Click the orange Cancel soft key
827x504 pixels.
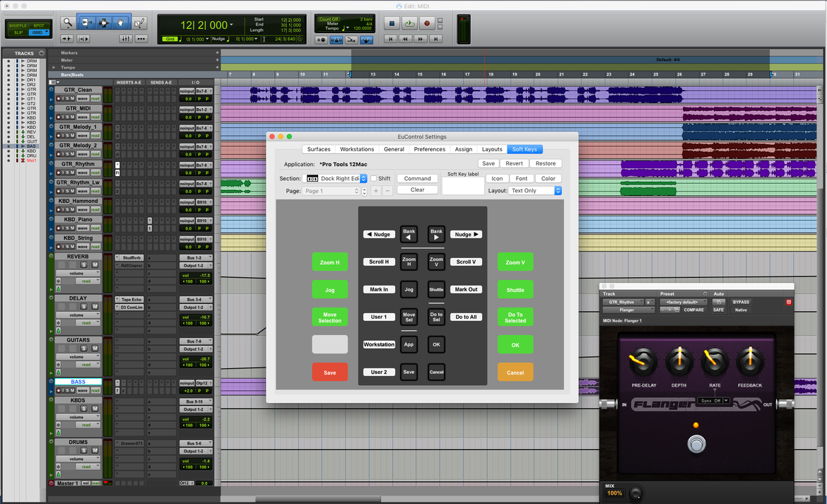pos(515,373)
